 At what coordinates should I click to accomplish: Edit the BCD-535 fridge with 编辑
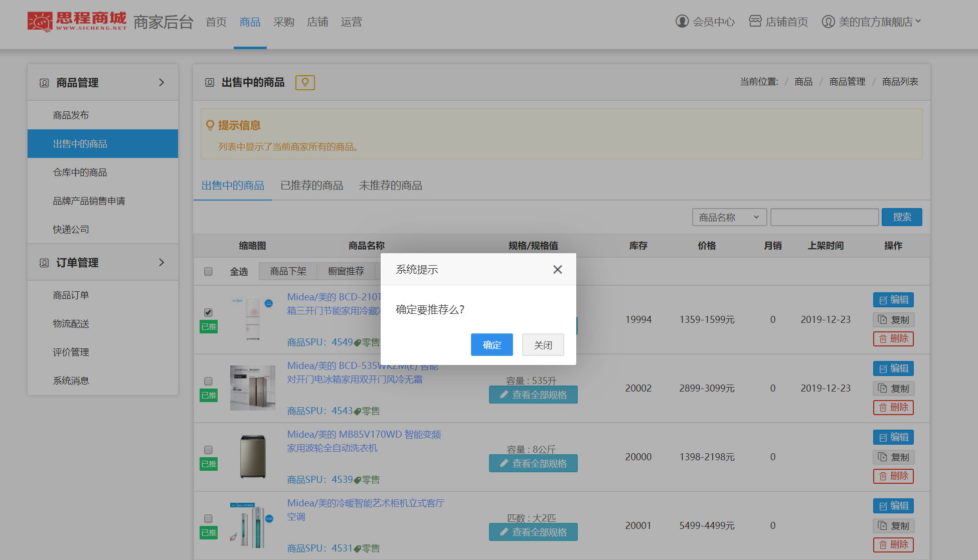pos(893,368)
